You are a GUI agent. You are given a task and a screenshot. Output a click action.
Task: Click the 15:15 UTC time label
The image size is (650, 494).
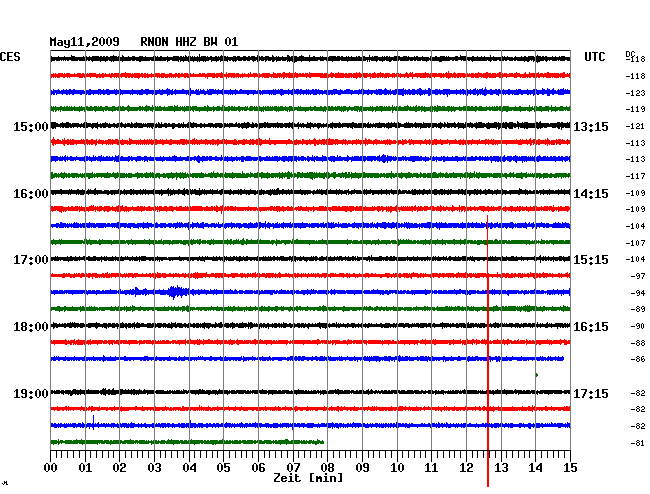(x=591, y=260)
